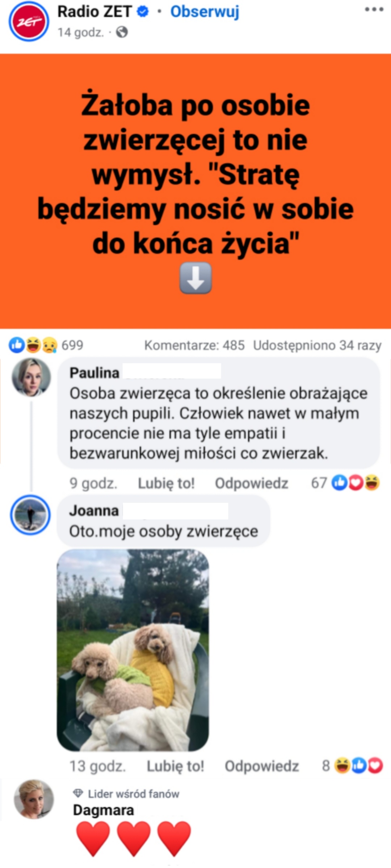Reply to Paulina's comment via Odpowiedz
This screenshot has width=391, height=868.
[x=252, y=483]
